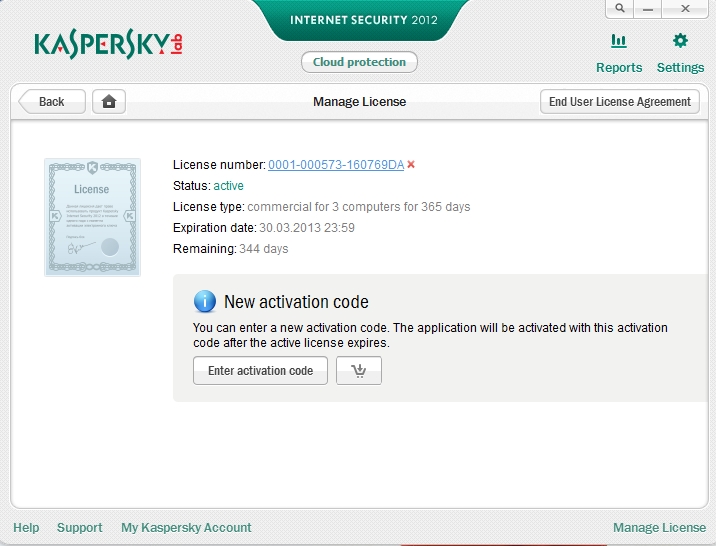Click the license certificate thumbnail

(92, 217)
